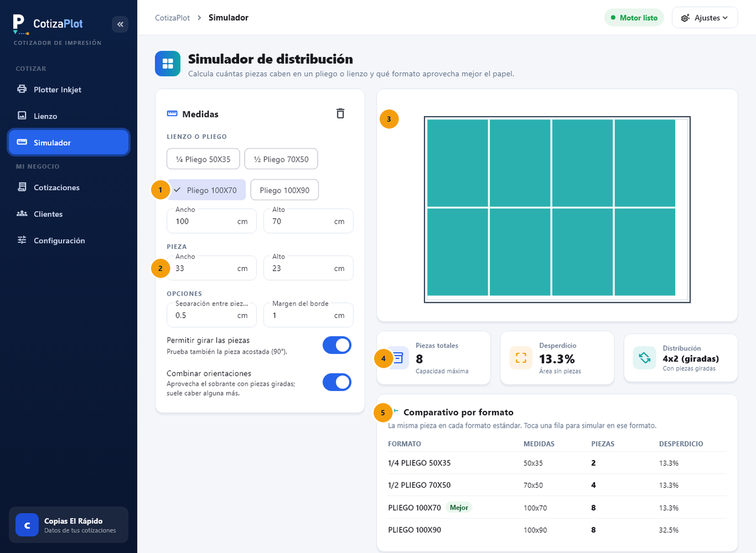This screenshot has height=553, width=756.
Task: Select the ½ Pliego 70X50 preset
Action: click(x=281, y=159)
